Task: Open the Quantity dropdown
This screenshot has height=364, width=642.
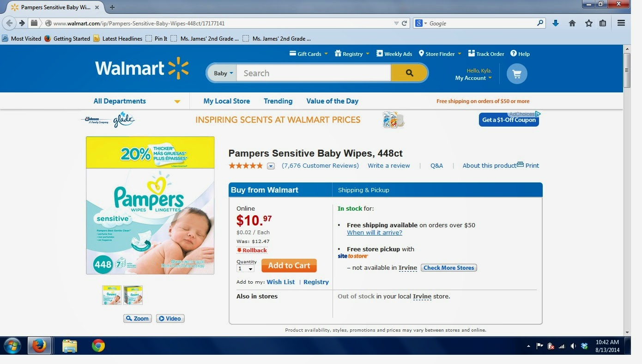Action: pyautogui.click(x=245, y=268)
